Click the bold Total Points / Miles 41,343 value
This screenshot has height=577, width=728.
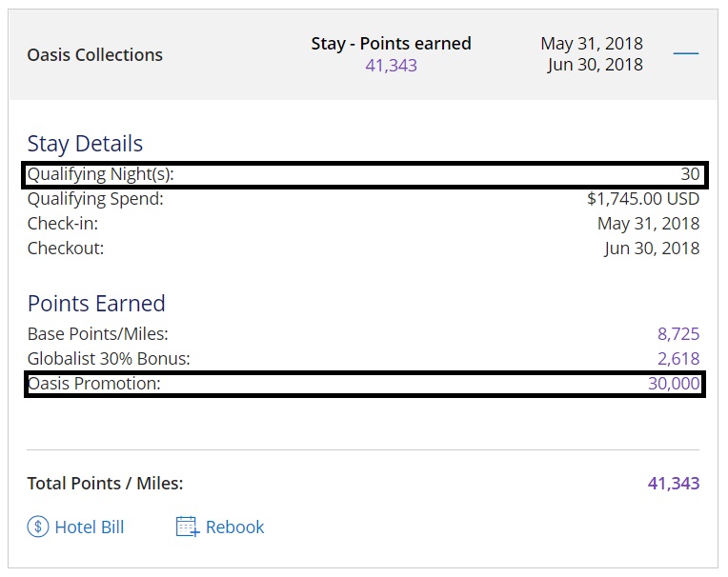(673, 483)
